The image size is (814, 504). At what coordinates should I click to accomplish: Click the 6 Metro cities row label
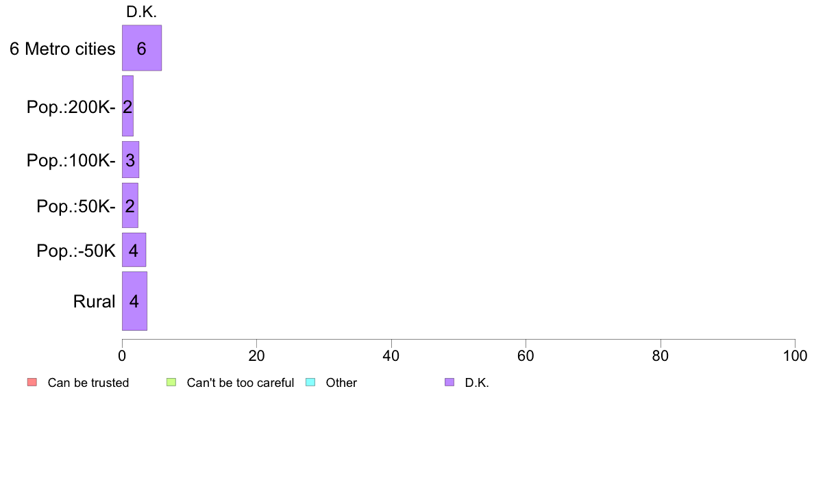[62, 49]
